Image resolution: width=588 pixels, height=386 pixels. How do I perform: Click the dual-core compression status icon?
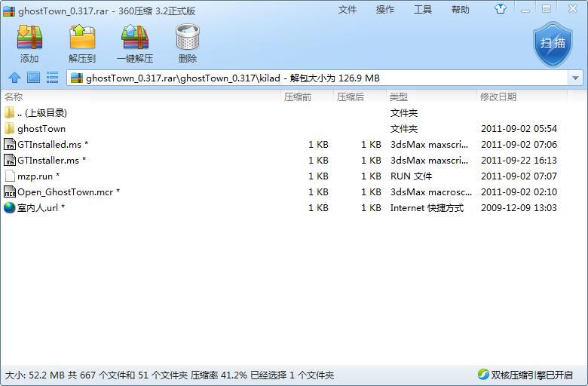(x=483, y=375)
